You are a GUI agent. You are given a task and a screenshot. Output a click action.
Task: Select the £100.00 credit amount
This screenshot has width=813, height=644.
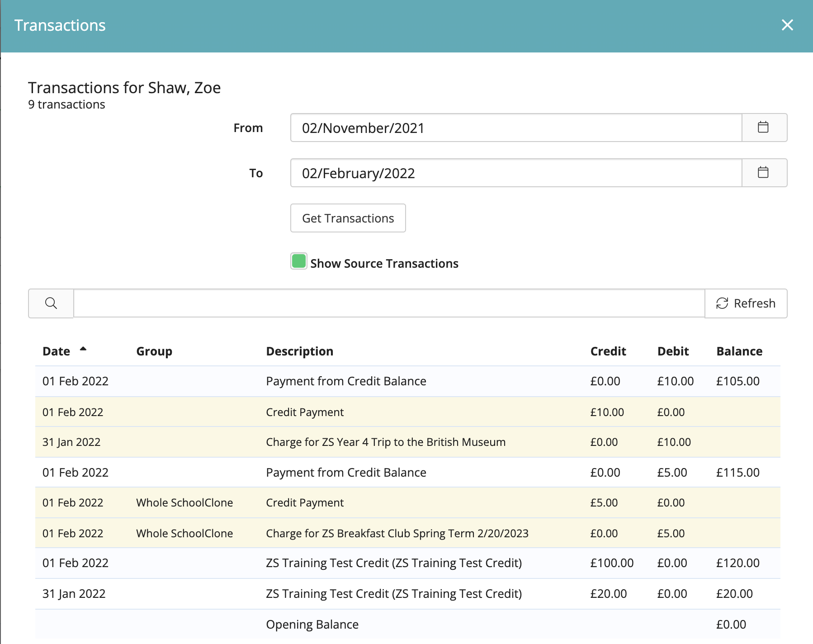[612, 563]
